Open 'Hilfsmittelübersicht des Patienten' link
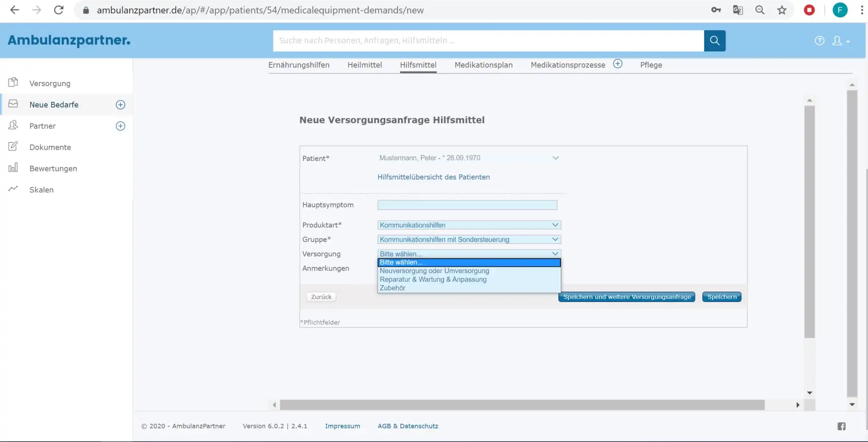The image size is (868, 442). pyautogui.click(x=434, y=177)
